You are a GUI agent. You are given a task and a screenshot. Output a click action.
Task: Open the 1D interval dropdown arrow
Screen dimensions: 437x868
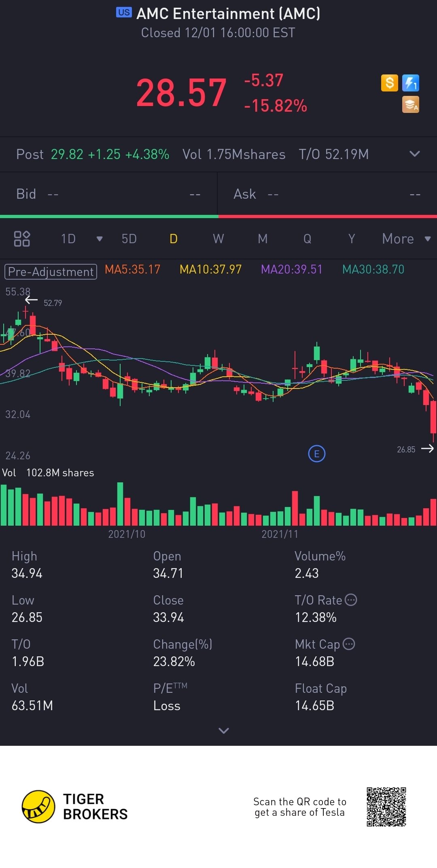click(x=100, y=239)
